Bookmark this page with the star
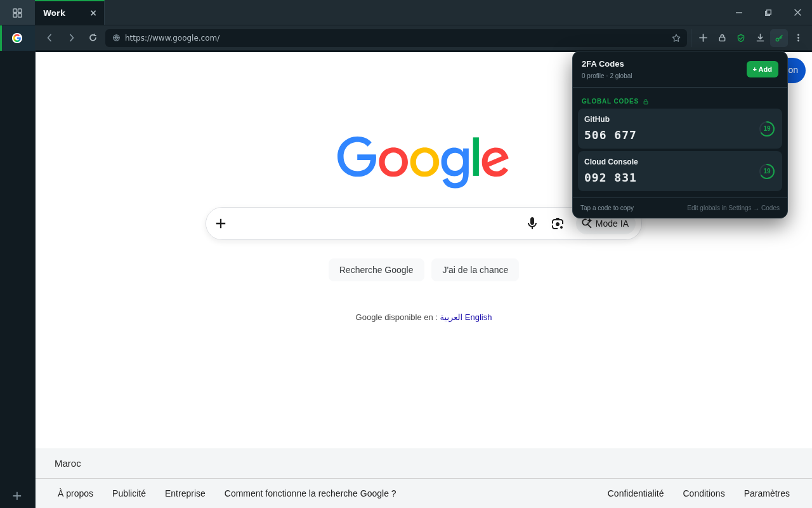 pos(676,38)
